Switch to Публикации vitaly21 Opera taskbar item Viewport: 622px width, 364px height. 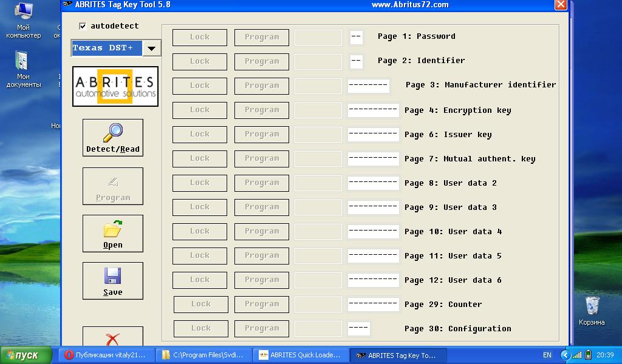click(106, 355)
